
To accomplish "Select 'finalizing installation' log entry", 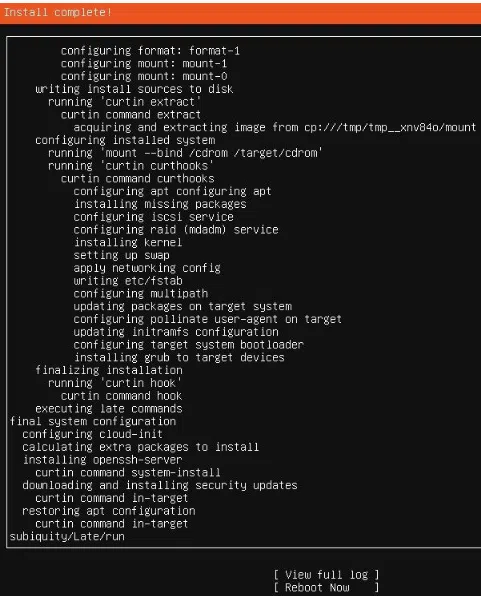I will click(x=108, y=370).
